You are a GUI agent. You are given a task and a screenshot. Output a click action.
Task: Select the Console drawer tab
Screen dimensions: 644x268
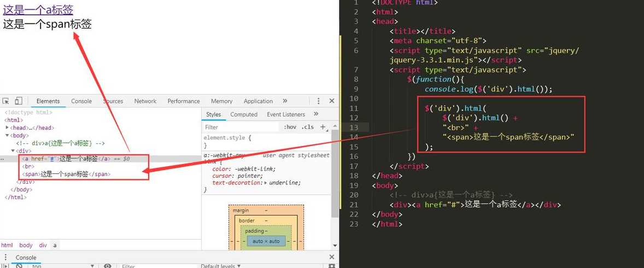(26, 257)
